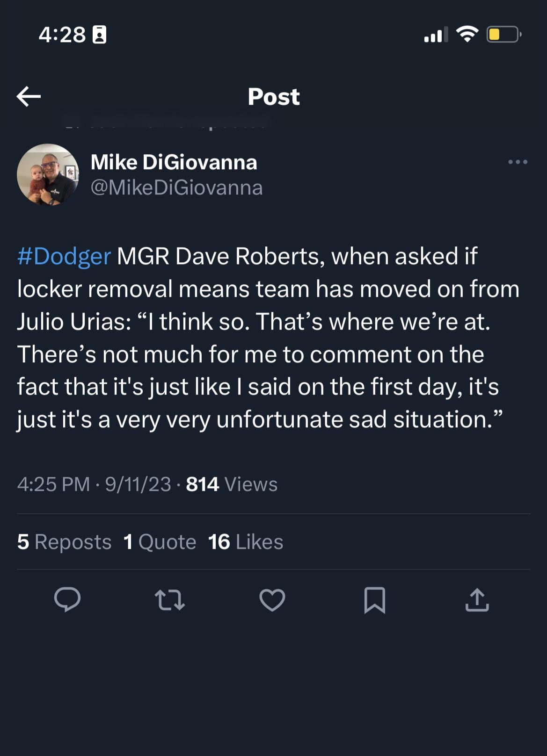The width and height of the screenshot is (547, 756).
Task: Tap the Wi-Fi status icon
Action: (x=467, y=34)
